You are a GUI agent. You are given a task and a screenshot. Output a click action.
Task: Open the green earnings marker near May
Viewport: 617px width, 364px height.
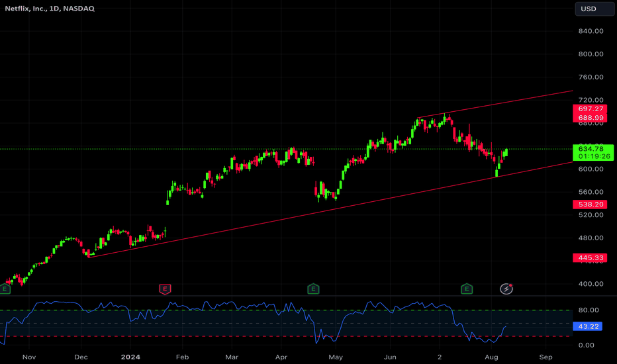(313, 289)
